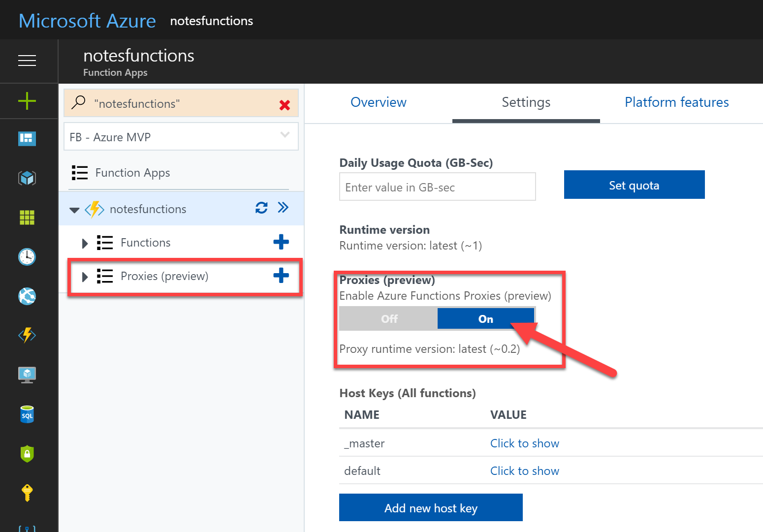This screenshot has width=763, height=532.
Task: Open the hamburger menu in sidebar
Action: 27,61
